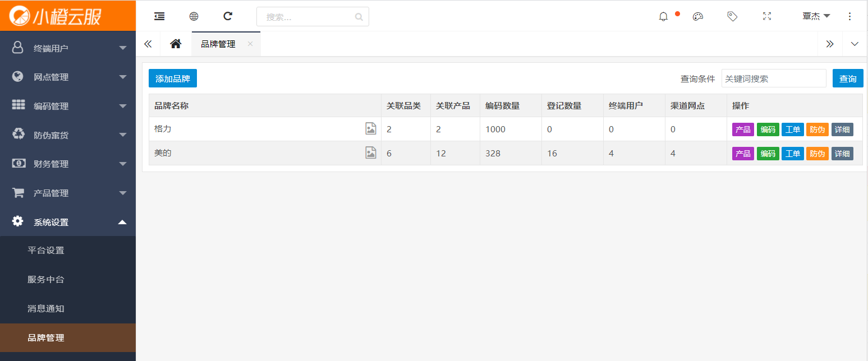Open 防伪 for the 美的 brand
The image size is (868, 361).
[818, 154]
